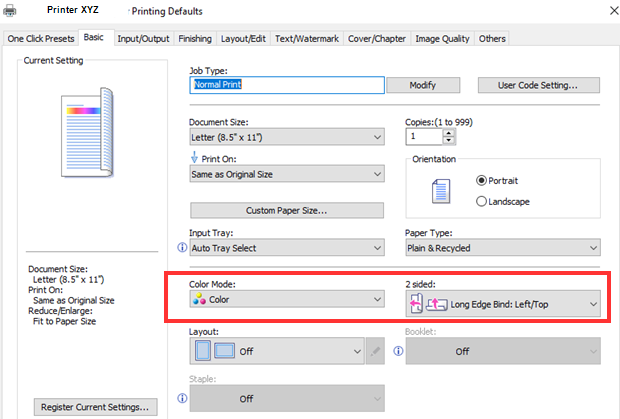Click the Custom Paper Size button
Viewport: 620px width, 419px height.
coord(287,211)
